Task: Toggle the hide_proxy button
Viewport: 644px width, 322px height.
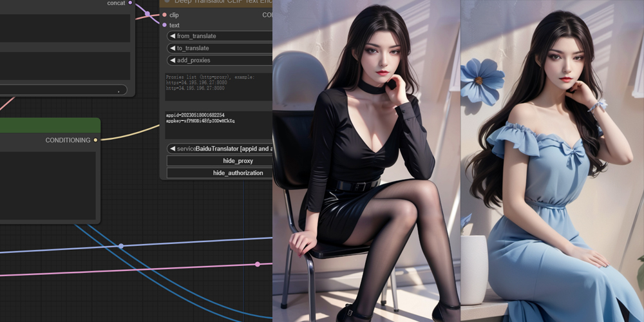Action: click(220, 160)
